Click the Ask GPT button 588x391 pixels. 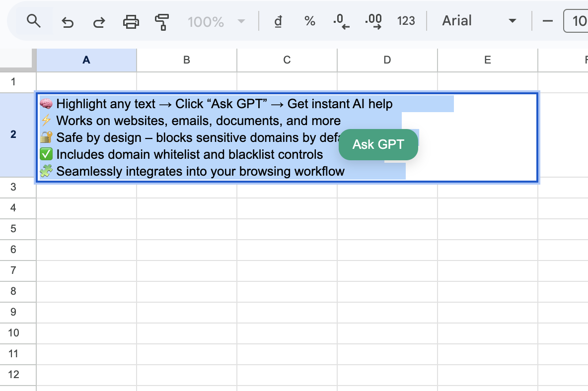tap(378, 144)
